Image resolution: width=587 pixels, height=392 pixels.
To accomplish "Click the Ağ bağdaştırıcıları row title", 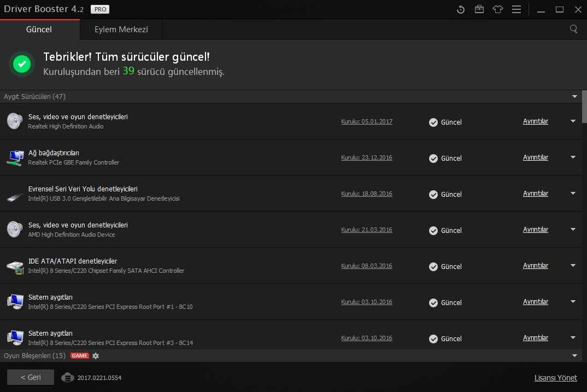I will [54, 153].
